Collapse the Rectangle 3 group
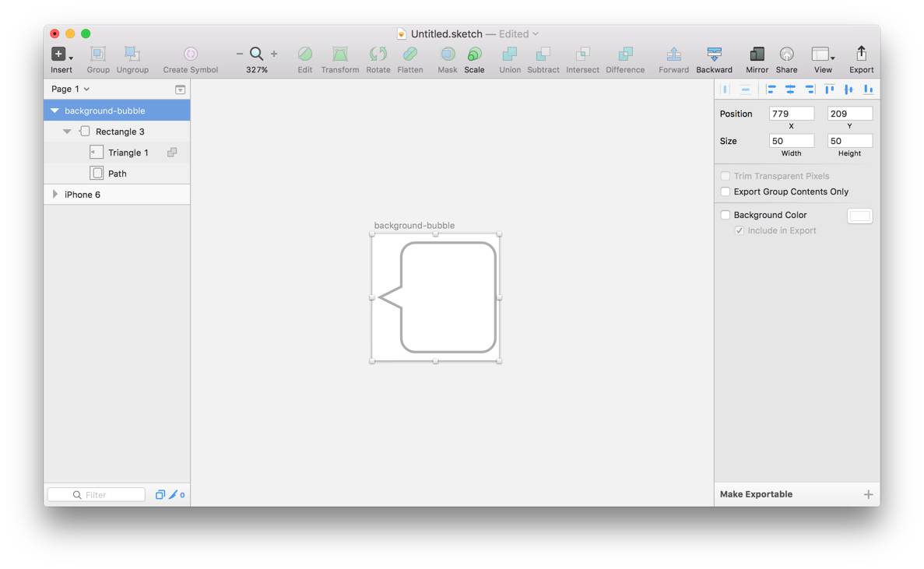 pos(67,132)
